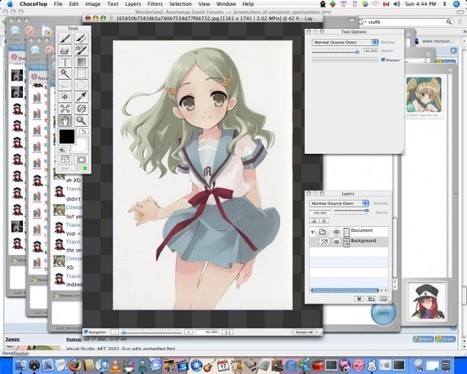This screenshot has height=374, width=467.
Task: Toggle the Navigation checkbox below the canvas
Action: (86, 332)
